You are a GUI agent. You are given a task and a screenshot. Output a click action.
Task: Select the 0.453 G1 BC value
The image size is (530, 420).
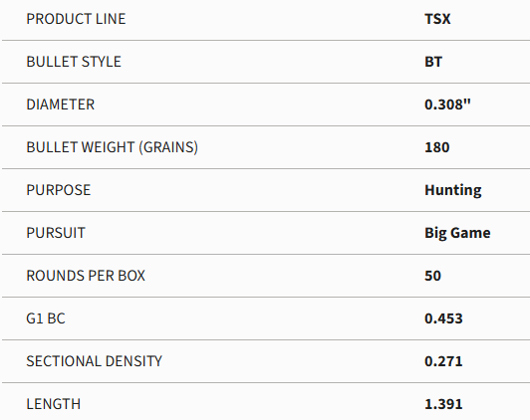(x=443, y=318)
